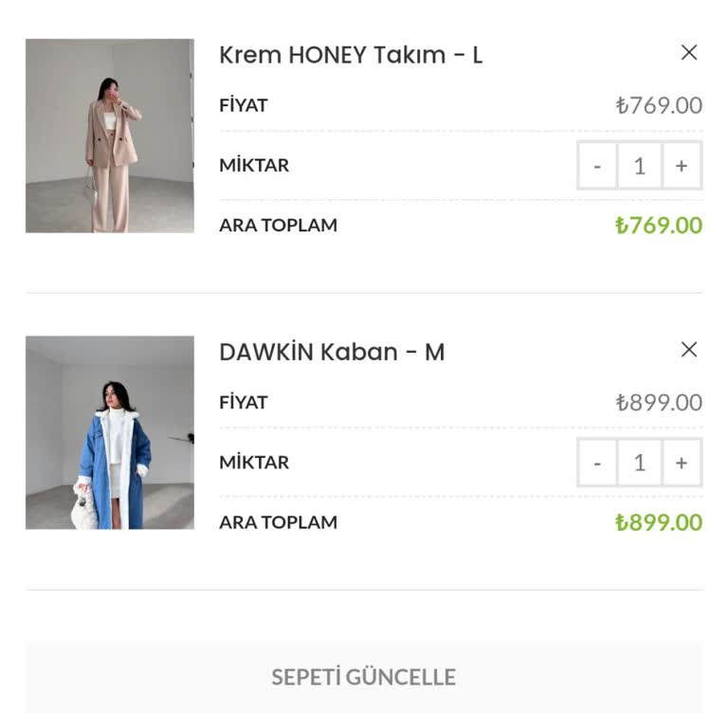
Task: Click the grey ₺769.00 unit price
Action: 659,105
